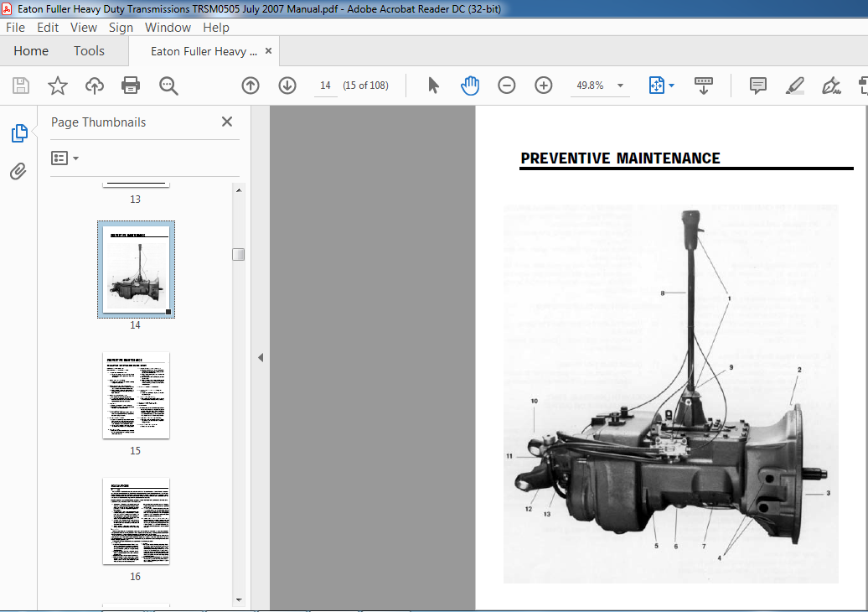Click the 49.8% zoom value field
Viewport: 868px width, 612px height.
click(x=590, y=86)
